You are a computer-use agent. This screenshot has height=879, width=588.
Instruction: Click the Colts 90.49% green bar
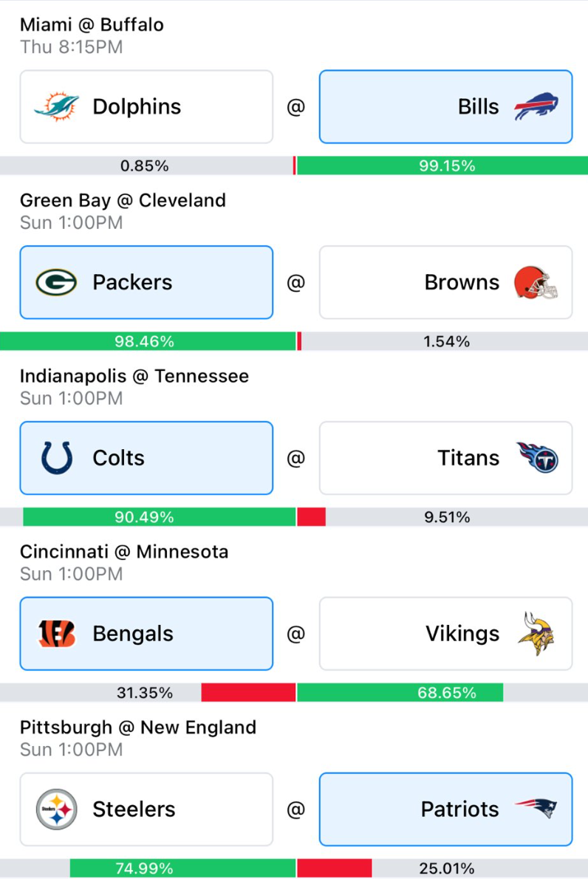[x=159, y=517]
